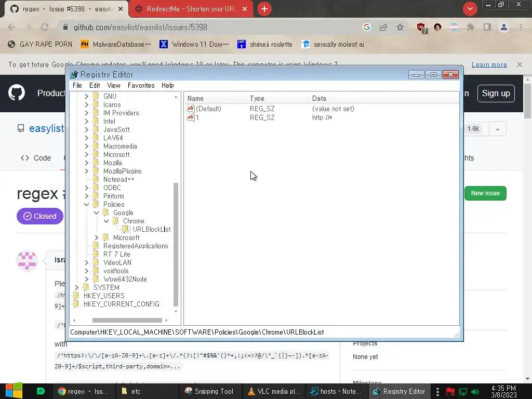Click the green New issue button
The width and height of the screenshot is (532, 399).
coord(485,193)
